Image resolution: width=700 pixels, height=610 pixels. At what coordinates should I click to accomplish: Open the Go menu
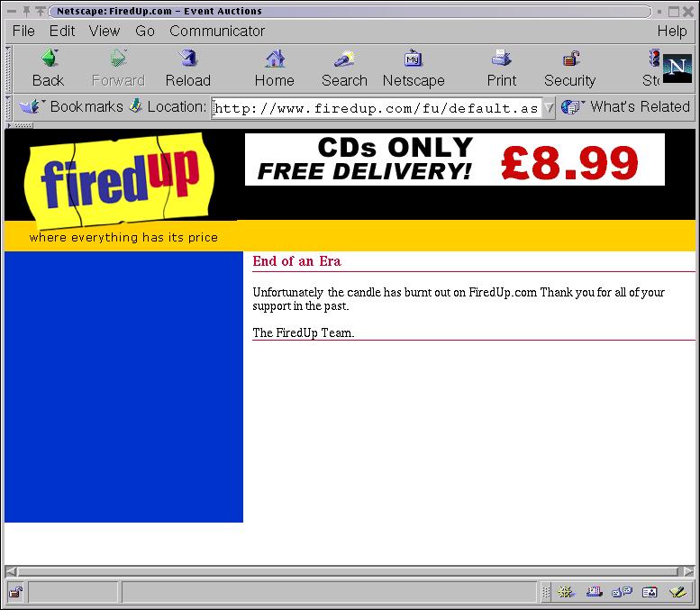coord(145,31)
